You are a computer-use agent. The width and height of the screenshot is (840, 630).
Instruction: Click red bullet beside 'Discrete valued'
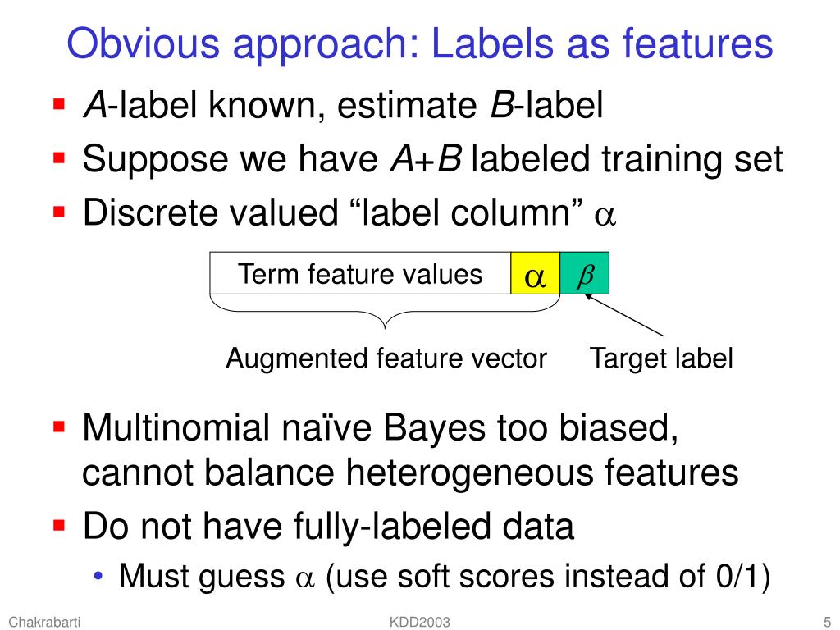click(59, 212)
